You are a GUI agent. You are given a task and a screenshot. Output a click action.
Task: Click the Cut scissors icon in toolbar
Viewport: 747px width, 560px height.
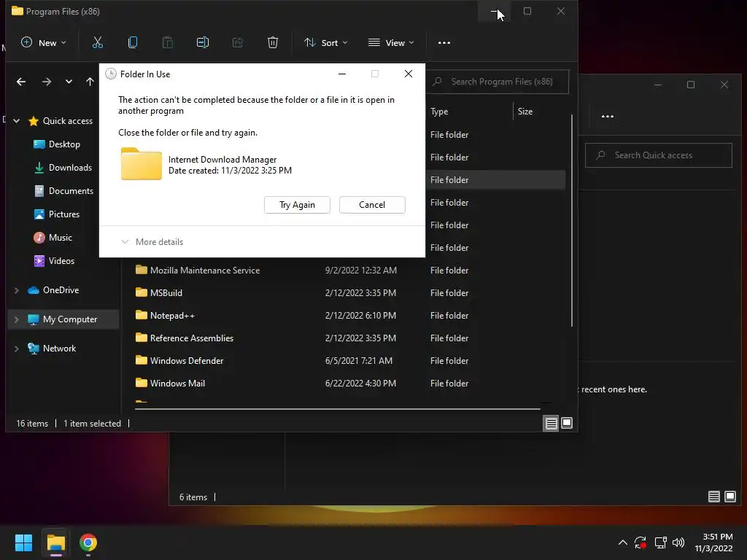pos(98,42)
